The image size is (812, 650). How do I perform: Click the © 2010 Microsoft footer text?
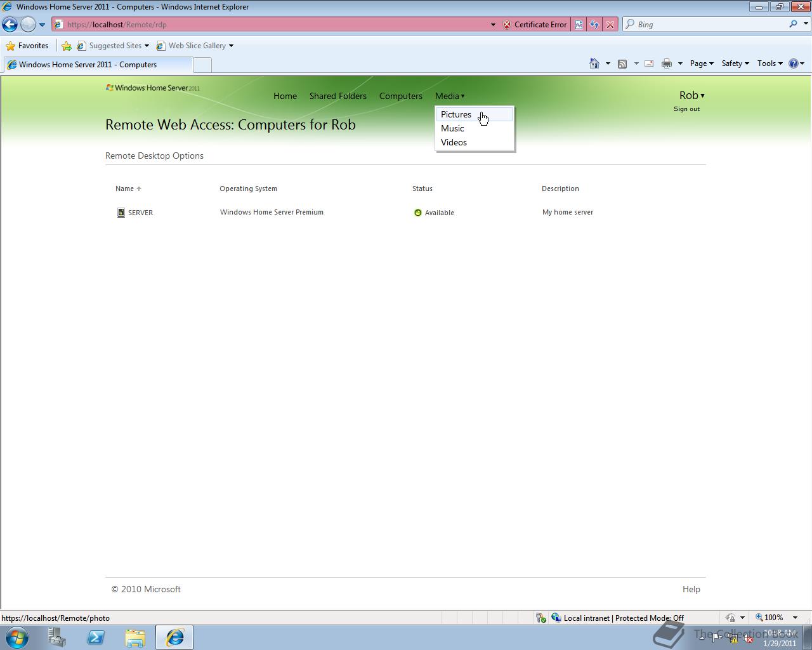coord(146,589)
